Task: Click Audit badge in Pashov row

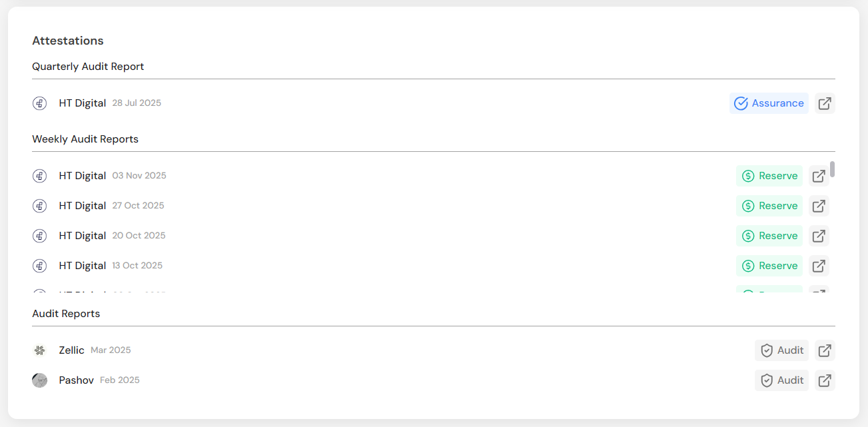Action: pyautogui.click(x=781, y=380)
